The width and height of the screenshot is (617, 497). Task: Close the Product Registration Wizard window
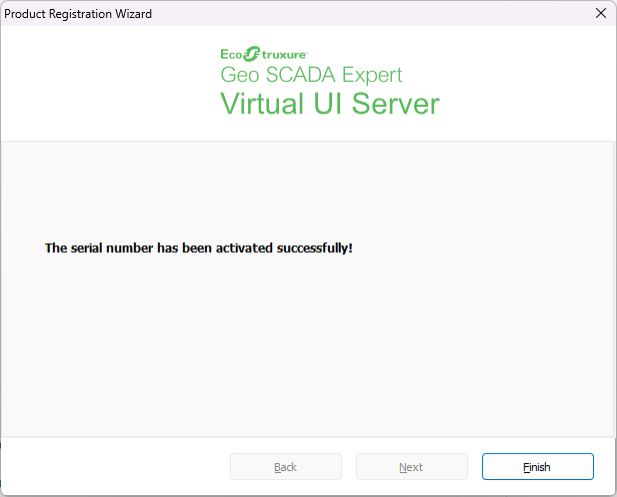(600, 14)
